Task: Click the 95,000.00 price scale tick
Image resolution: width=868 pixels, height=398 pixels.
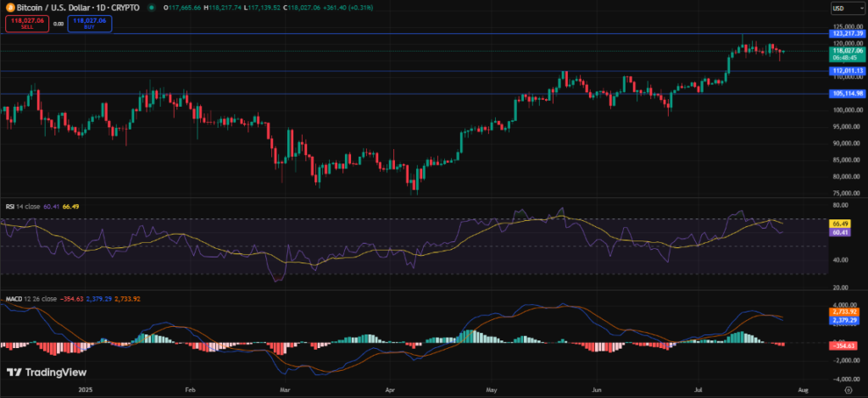Action: [x=848, y=126]
